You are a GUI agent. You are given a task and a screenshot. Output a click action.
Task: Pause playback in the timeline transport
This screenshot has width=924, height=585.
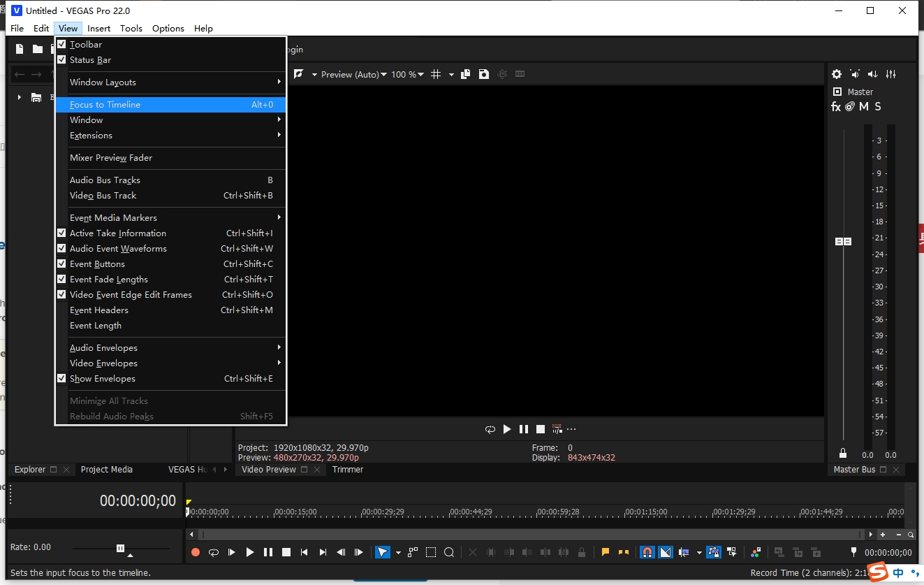(x=268, y=552)
